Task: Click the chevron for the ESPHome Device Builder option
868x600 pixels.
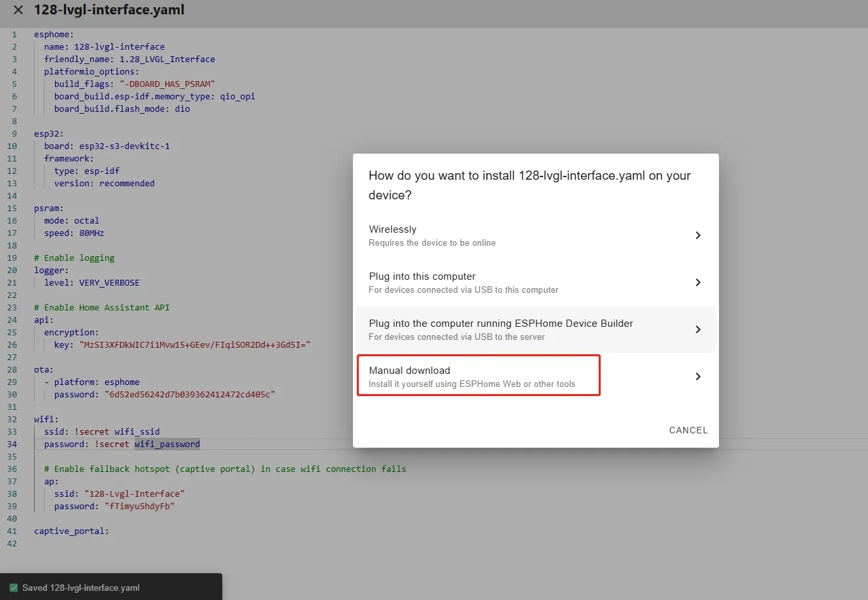Action: [697, 329]
